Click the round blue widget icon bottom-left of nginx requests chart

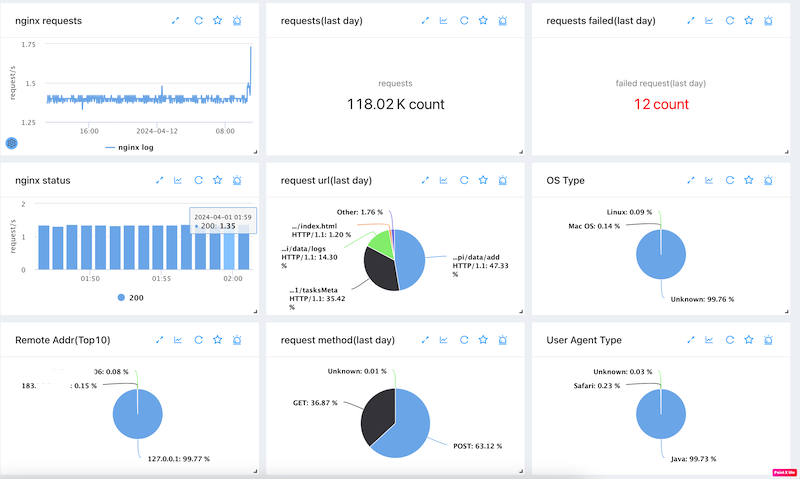[13, 143]
